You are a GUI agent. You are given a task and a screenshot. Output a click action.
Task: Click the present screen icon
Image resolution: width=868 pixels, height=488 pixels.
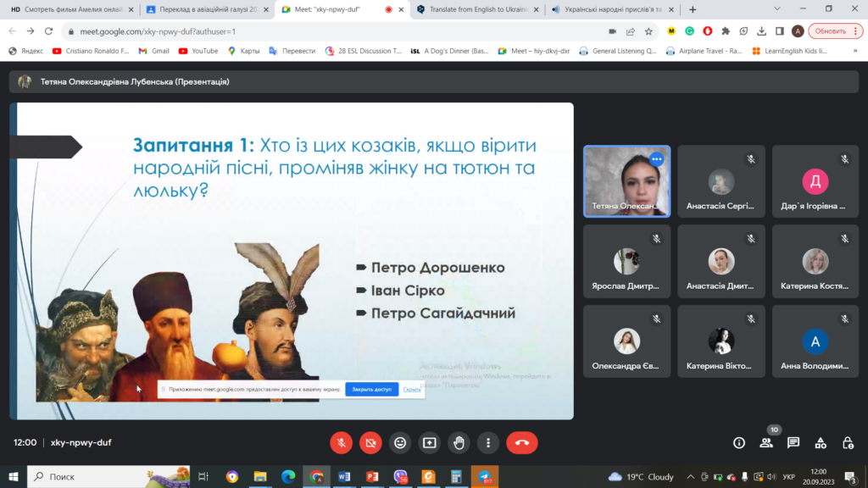tap(430, 442)
